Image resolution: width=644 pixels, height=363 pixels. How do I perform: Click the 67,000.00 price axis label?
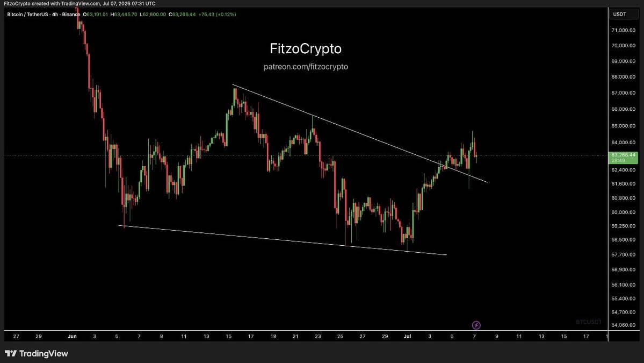pyautogui.click(x=624, y=93)
